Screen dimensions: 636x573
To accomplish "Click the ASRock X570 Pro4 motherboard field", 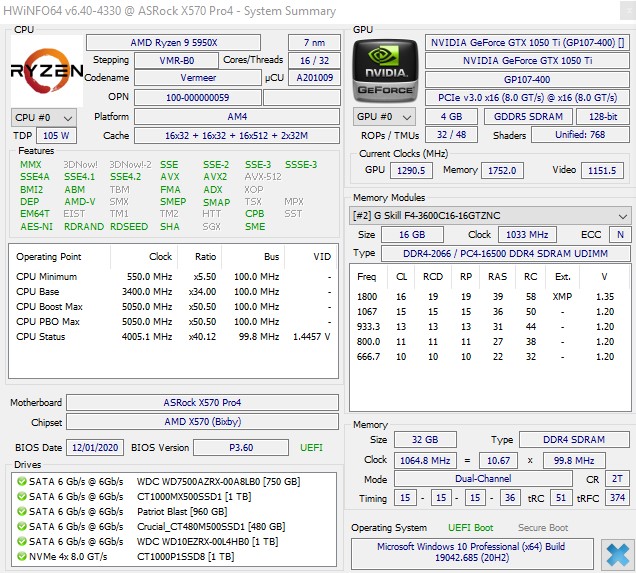I will click(202, 403).
